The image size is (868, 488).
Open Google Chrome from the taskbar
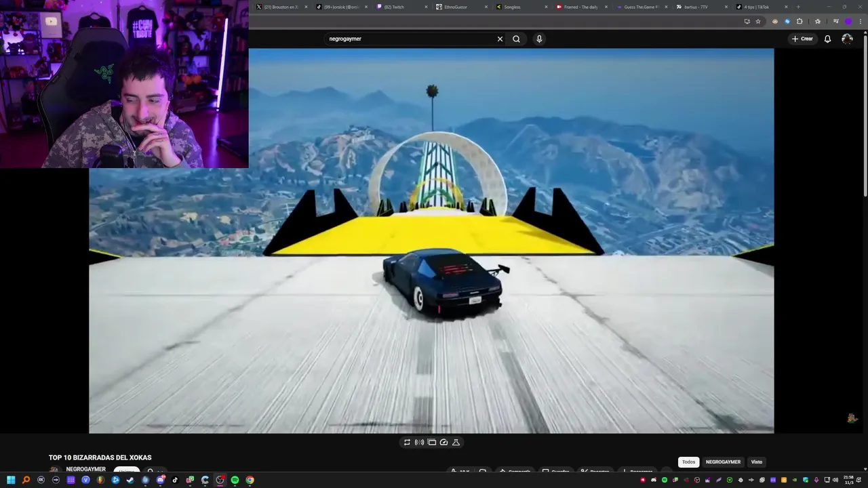point(250,480)
